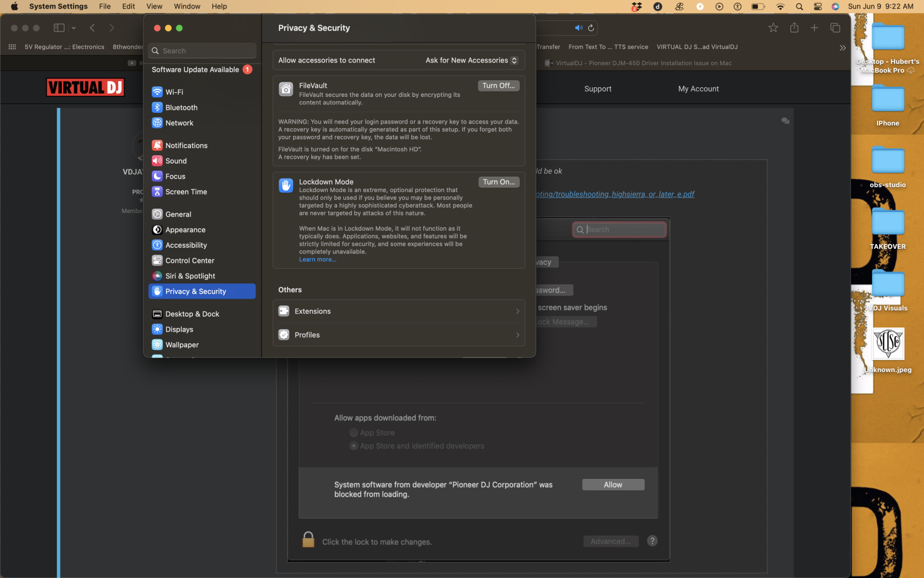Screen dimensions: 924x578
Task: Open My Account on VirtualDJ site
Action: (698, 89)
